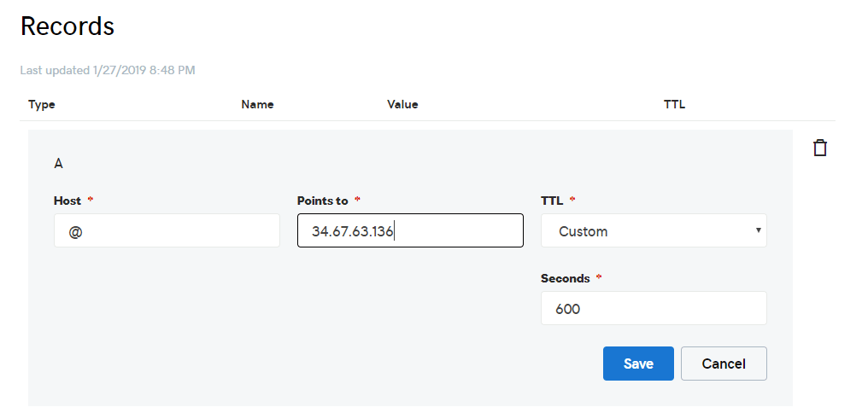Cancel editing the A record
868x419 pixels.
pyautogui.click(x=724, y=364)
